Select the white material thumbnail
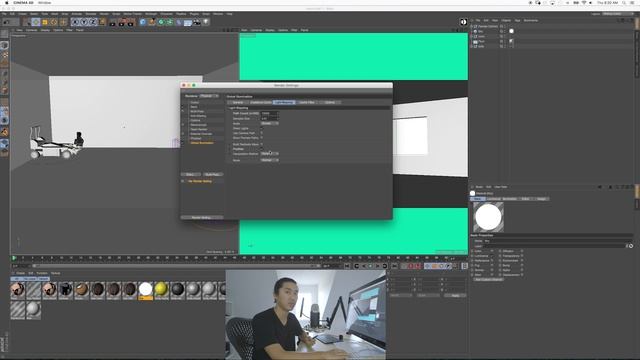640x360 pixels. pyautogui.click(x=145, y=289)
